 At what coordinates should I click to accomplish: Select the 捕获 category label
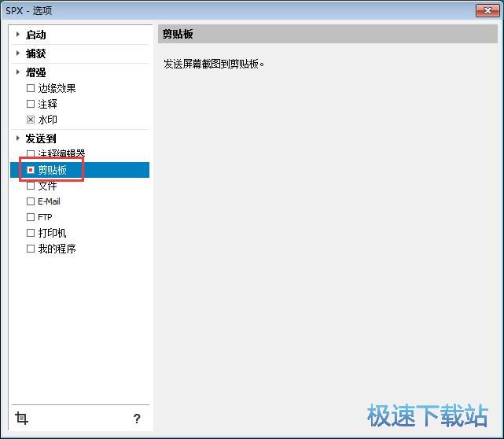35,53
